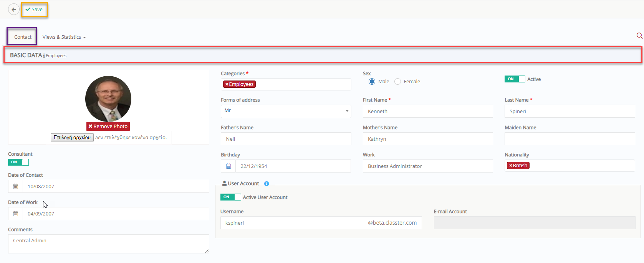Edit the Father's Name field
The image size is (644, 263).
[x=286, y=139]
